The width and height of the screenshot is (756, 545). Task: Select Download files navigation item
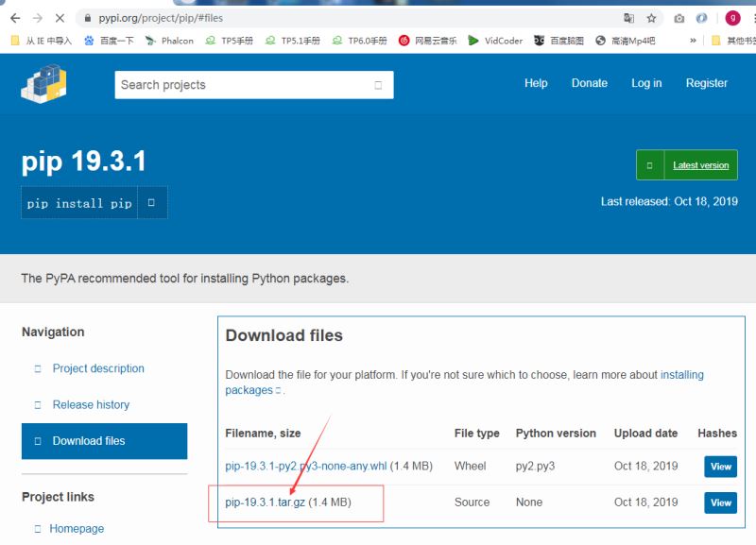(x=105, y=441)
